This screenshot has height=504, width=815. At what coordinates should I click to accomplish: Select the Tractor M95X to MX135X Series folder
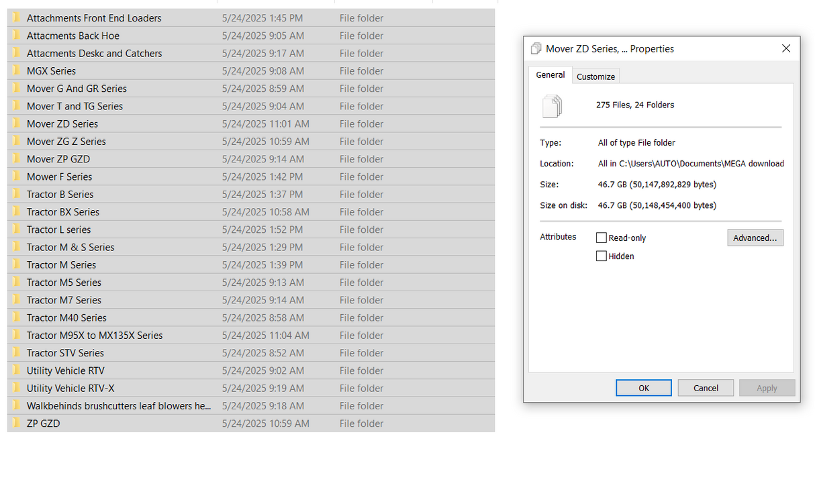(x=95, y=336)
